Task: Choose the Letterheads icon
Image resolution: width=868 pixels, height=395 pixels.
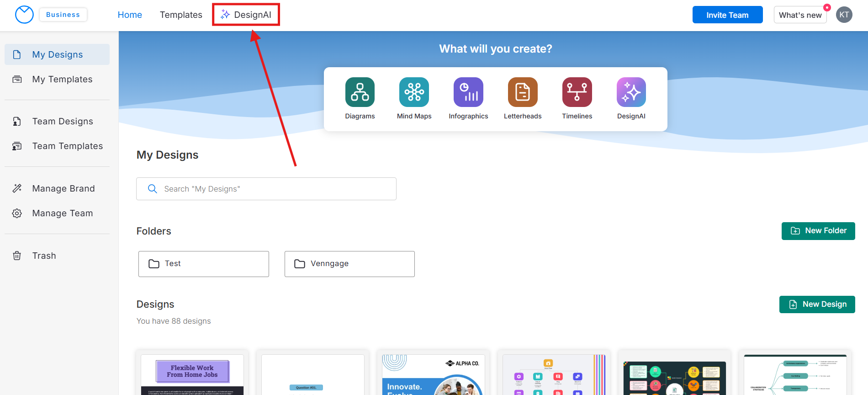Action: pyautogui.click(x=523, y=92)
